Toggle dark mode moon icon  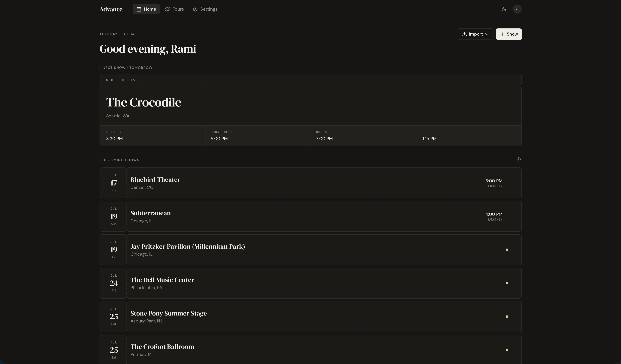[x=504, y=9]
